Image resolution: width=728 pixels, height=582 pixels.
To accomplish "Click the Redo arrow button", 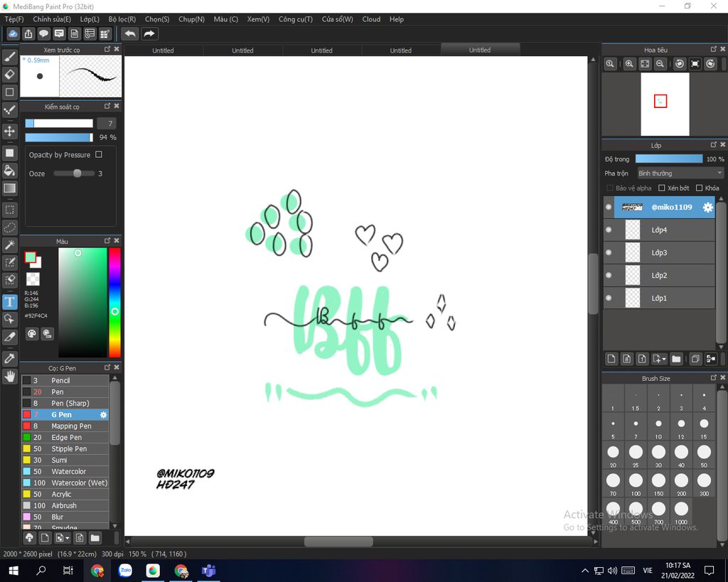I will [149, 34].
